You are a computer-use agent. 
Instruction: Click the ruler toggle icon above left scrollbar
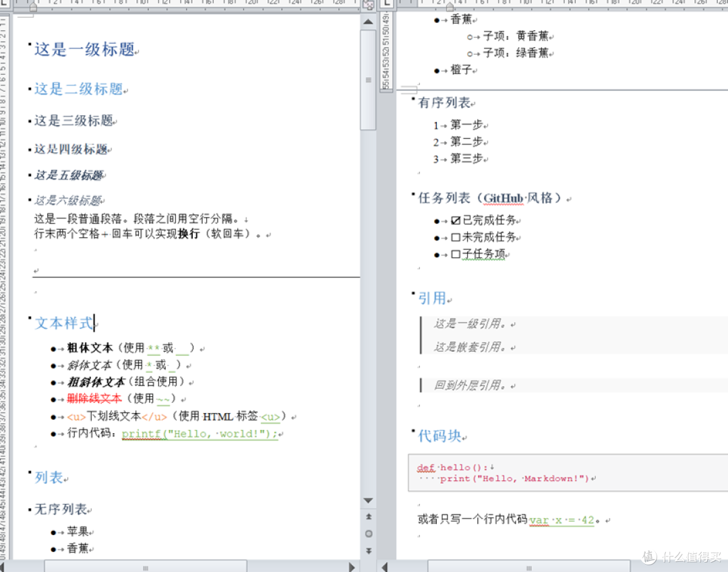click(368, 5)
